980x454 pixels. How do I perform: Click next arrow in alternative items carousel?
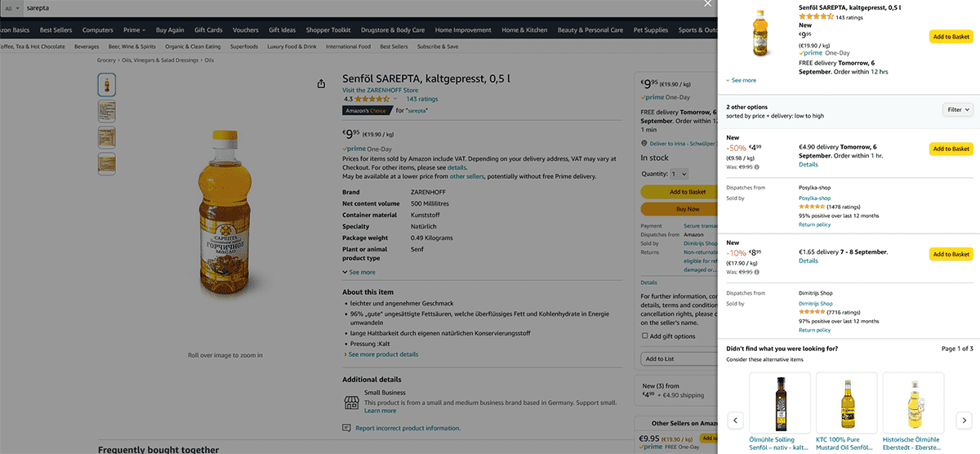[964, 421]
